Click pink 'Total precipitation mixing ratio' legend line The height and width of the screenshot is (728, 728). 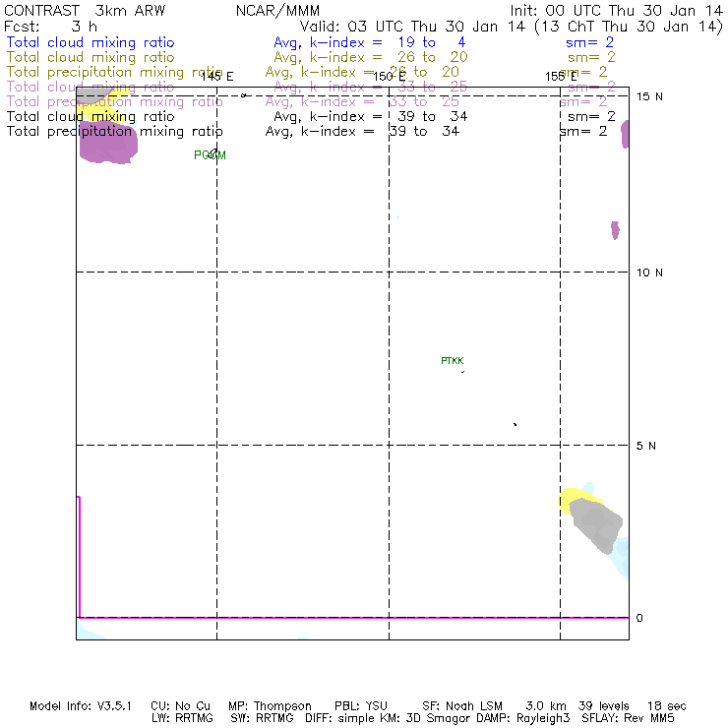pos(114,101)
